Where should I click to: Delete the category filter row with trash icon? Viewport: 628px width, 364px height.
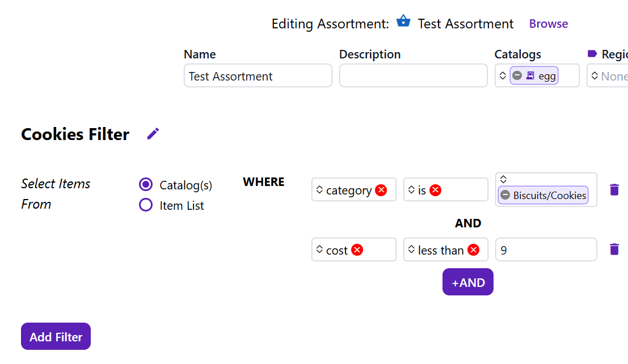[x=614, y=189]
